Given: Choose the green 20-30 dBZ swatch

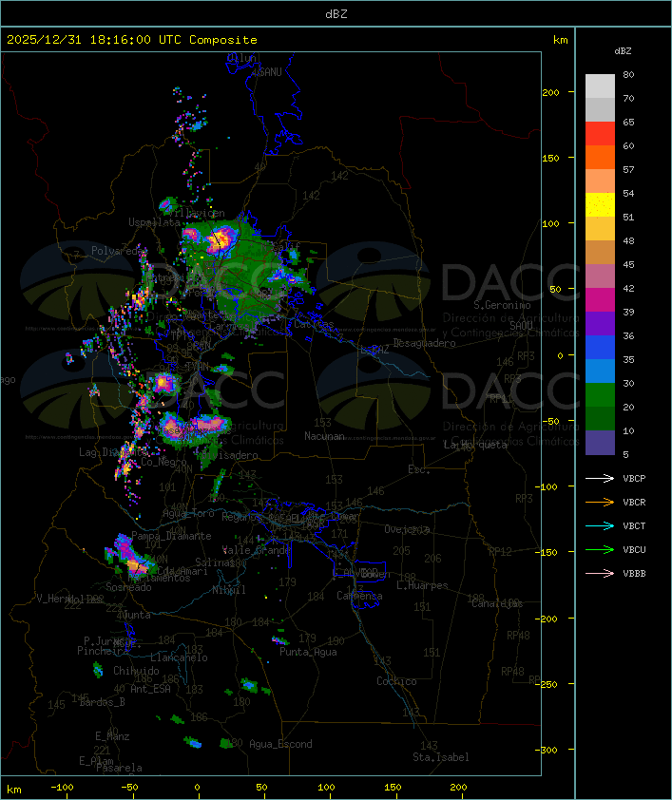Looking at the screenshot, I should coord(600,395).
